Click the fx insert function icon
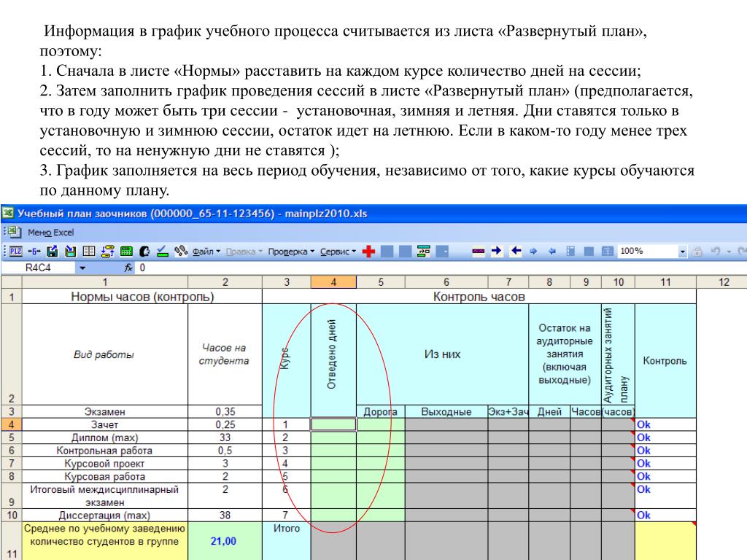747x560 pixels. click(x=128, y=268)
